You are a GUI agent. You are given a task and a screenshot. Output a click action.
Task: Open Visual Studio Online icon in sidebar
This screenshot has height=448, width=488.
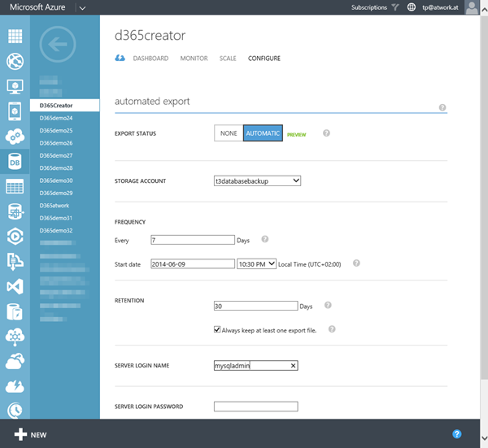pos(15,286)
